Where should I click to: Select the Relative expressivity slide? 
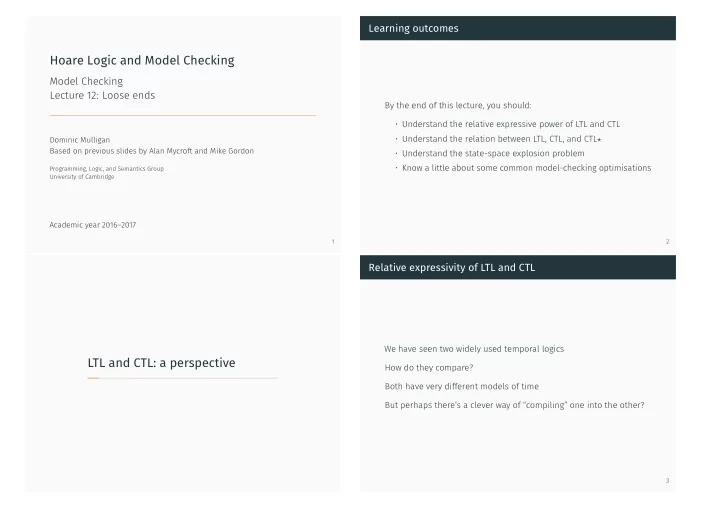518,374
